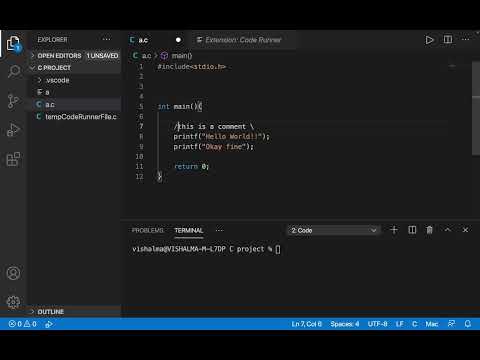
Task: Run code with the play button
Action: [x=429, y=40]
